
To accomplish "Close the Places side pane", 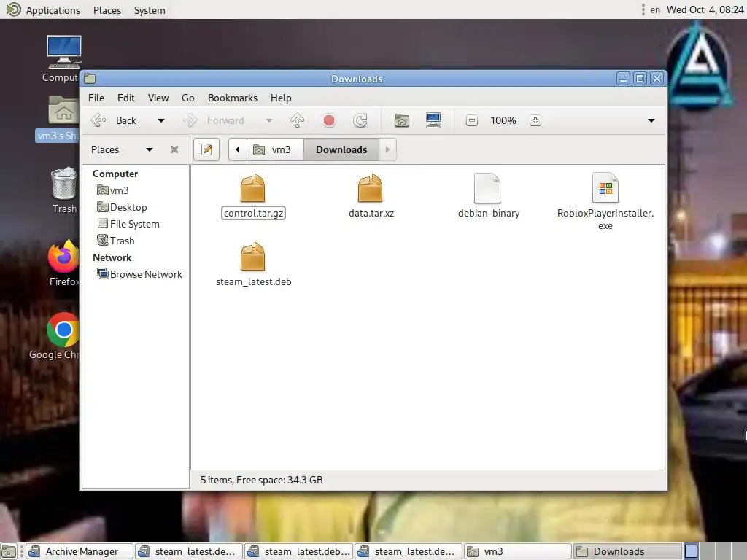I will click(x=174, y=149).
